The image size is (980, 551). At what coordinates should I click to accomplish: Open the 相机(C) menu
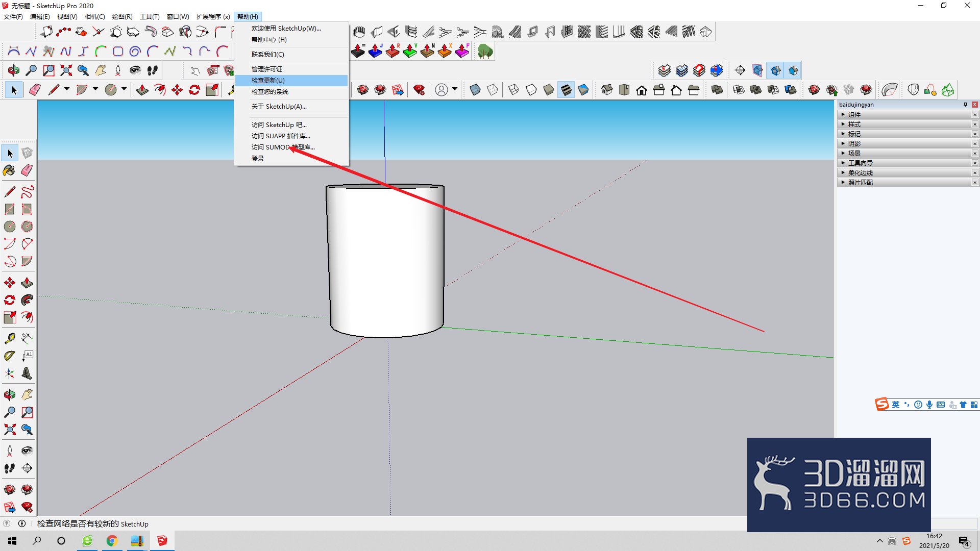pos(94,17)
